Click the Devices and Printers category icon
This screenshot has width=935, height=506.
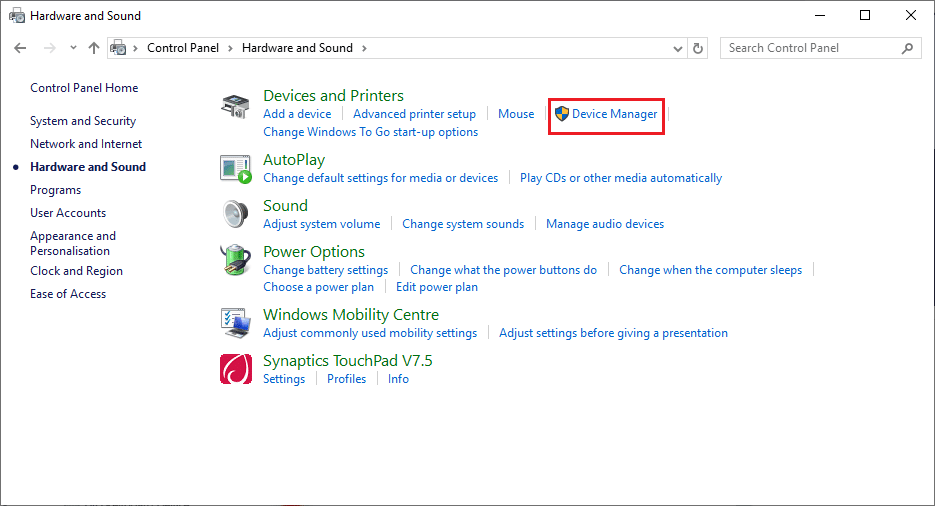235,108
